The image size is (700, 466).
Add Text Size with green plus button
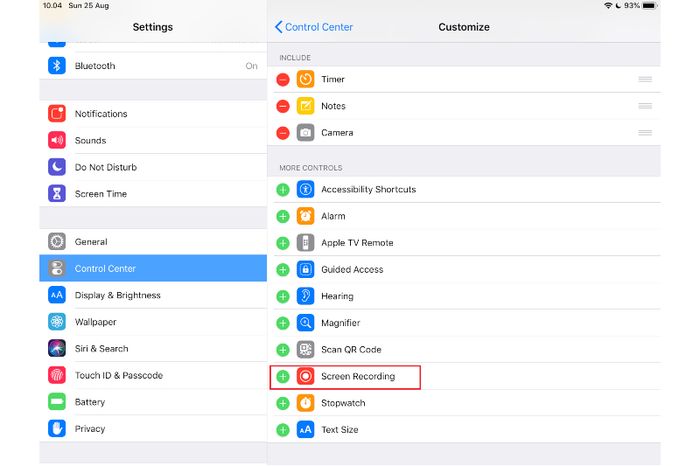pyautogui.click(x=283, y=430)
